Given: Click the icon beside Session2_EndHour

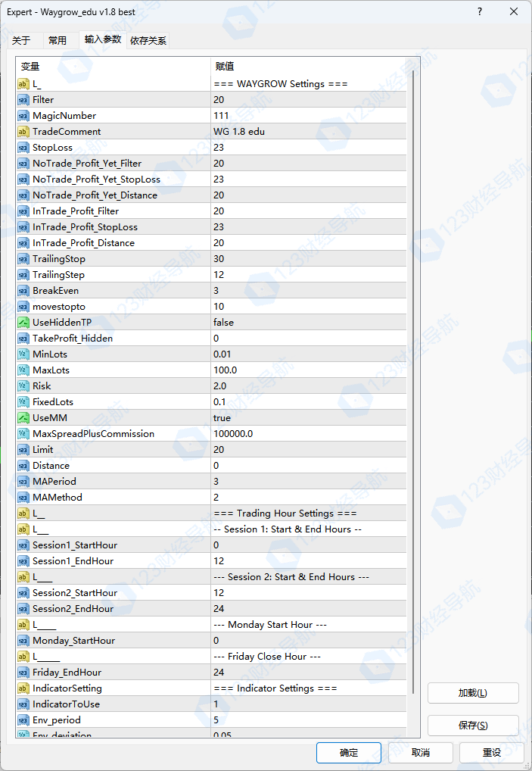Looking at the screenshot, I should [23, 609].
